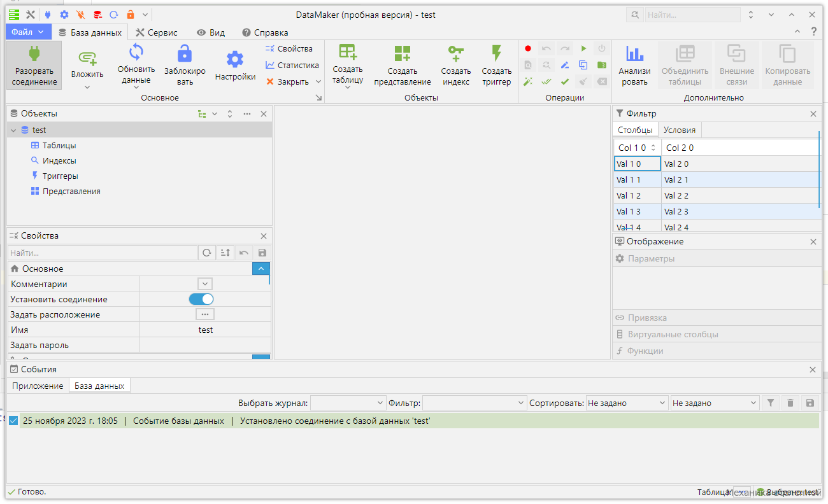
Task: Uncheck the event row checkbox dated 25 ноября
Action: click(13, 421)
